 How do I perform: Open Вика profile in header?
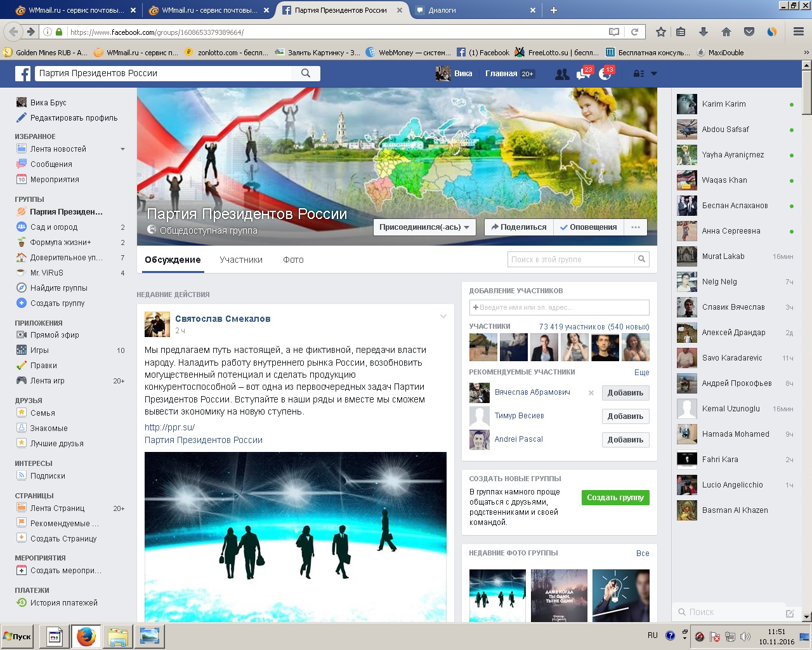pos(454,74)
